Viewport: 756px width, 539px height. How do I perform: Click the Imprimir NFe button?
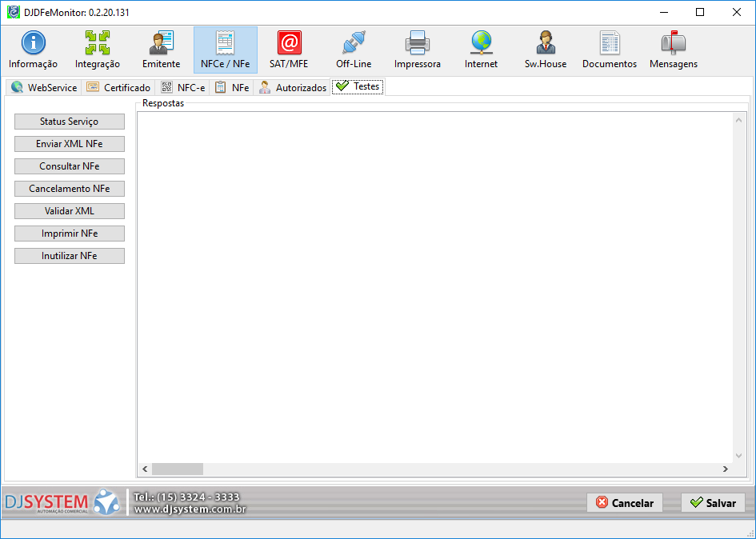tap(70, 234)
